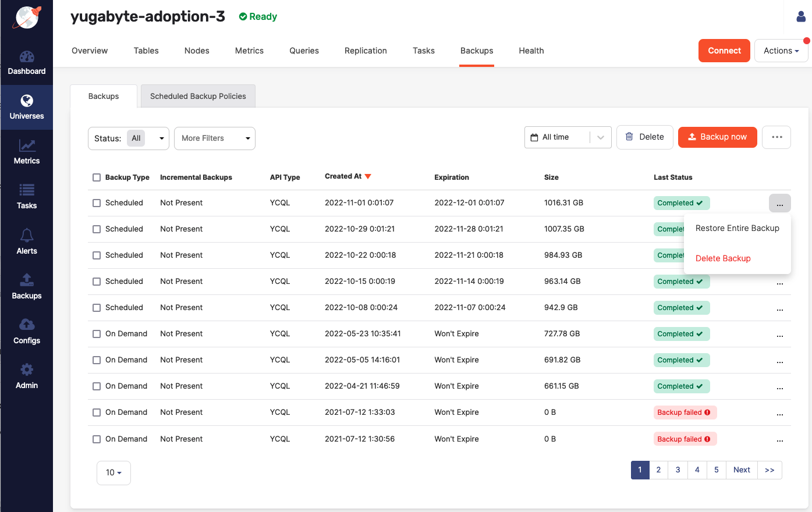Open the Status filter dropdown
The image size is (812, 512).
129,138
